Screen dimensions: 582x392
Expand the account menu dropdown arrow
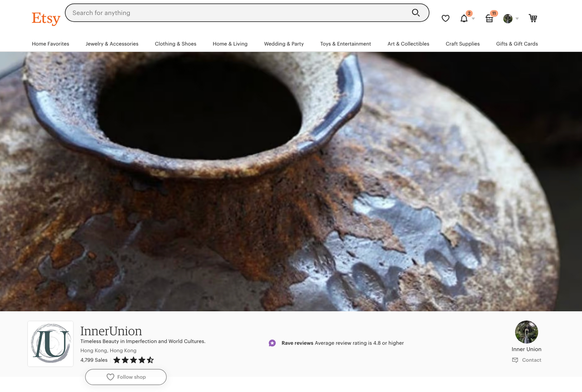click(x=517, y=19)
